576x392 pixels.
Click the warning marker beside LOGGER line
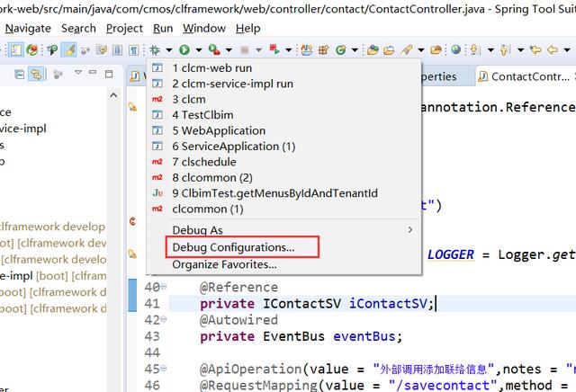[x=132, y=254]
